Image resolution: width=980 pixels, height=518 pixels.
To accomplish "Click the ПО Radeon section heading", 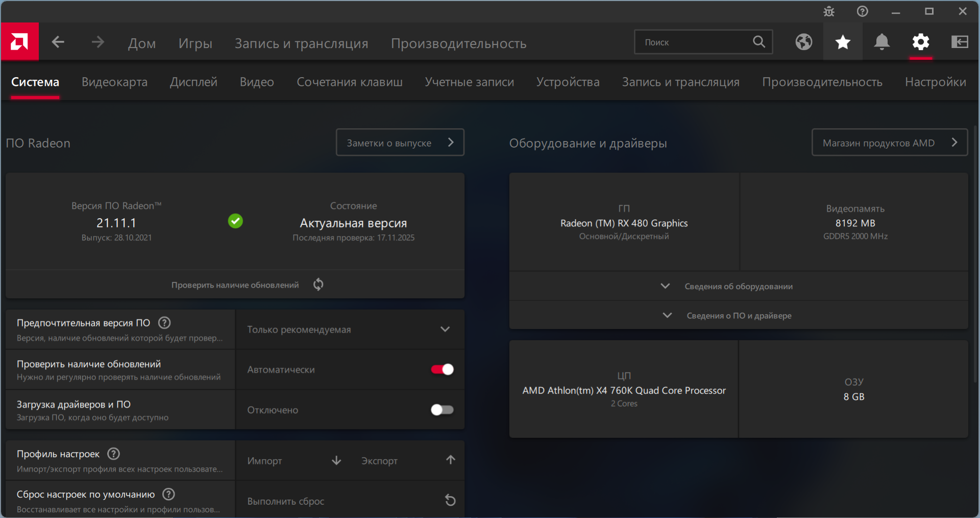I will [x=38, y=143].
